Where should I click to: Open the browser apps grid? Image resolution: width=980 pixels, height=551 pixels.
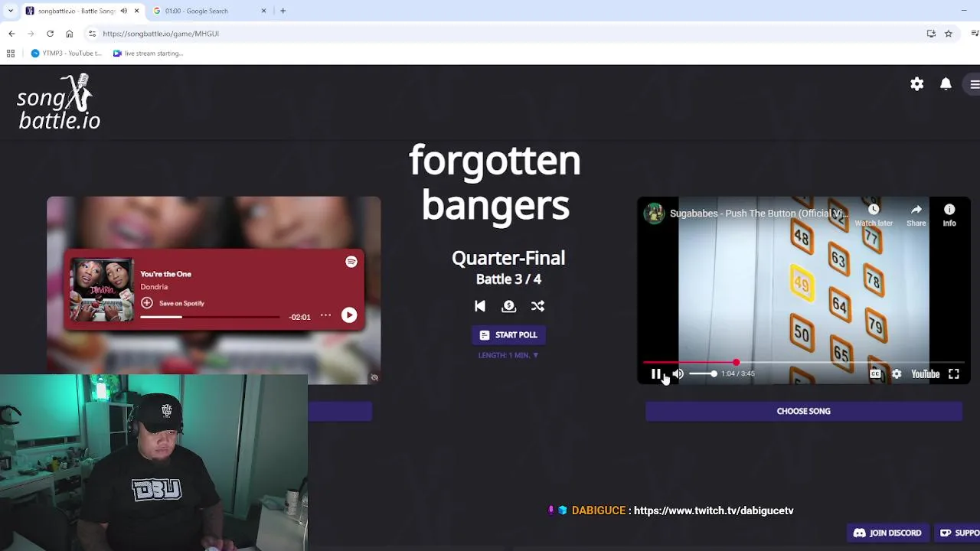11,54
